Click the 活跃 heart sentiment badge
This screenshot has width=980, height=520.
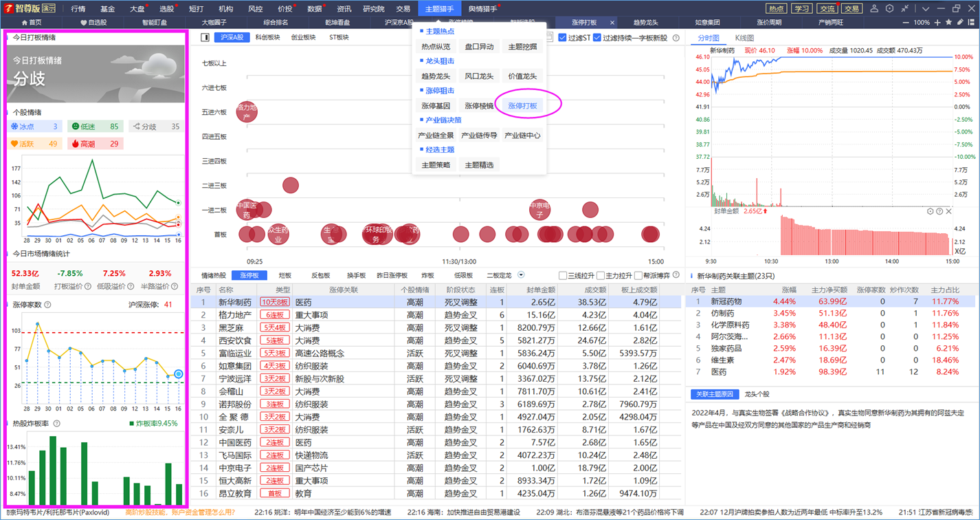click(x=34, y=144)
